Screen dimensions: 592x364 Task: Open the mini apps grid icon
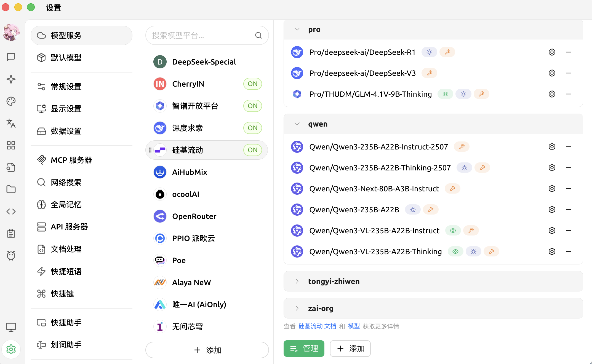pyautogui.click(x=11, y=145)
